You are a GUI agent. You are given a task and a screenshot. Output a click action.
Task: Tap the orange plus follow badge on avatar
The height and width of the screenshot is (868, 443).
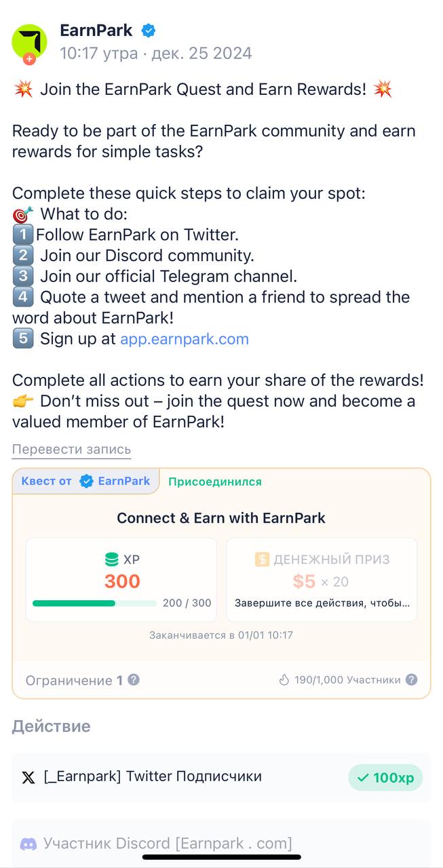tap(29, 59)
